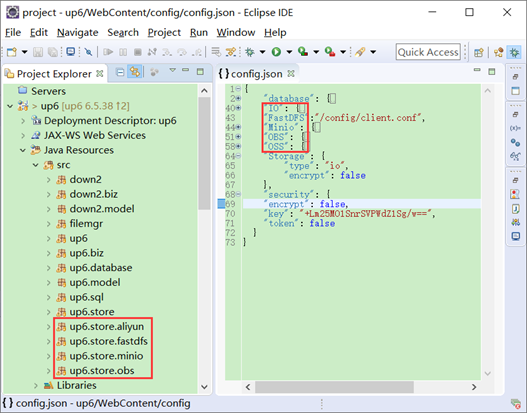Image resolution: width=527 pixels, height=413 pixels.
Task: Open Project Explorer View Menu triangle
Action: pos(172,70)
